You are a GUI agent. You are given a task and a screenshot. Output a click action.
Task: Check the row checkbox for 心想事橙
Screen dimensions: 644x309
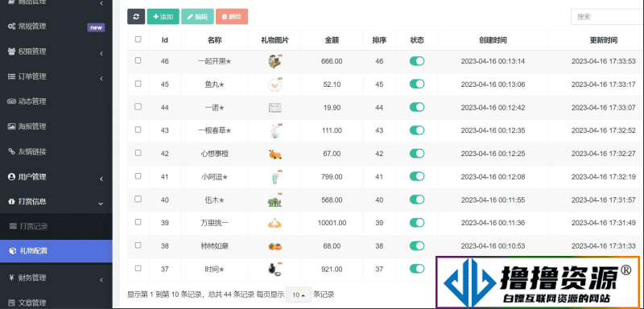pyautogui.click(x=138, y=152)
